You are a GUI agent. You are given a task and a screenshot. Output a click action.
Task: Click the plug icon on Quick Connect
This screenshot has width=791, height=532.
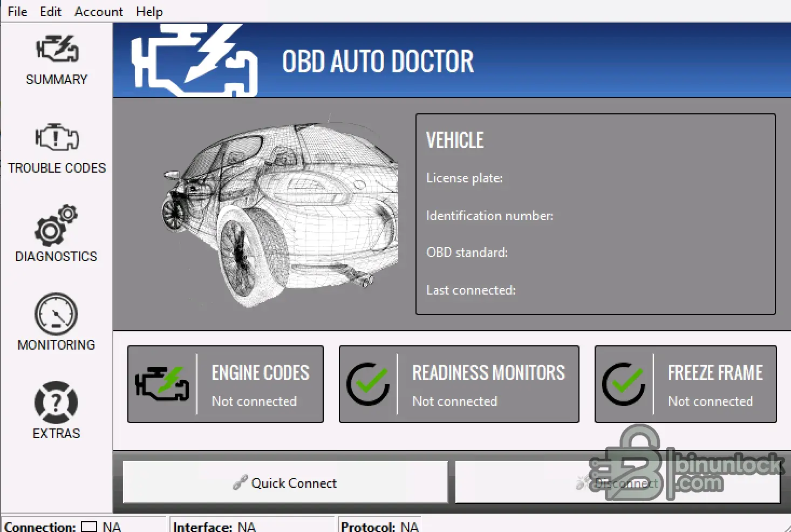click(x=240, y=482)
